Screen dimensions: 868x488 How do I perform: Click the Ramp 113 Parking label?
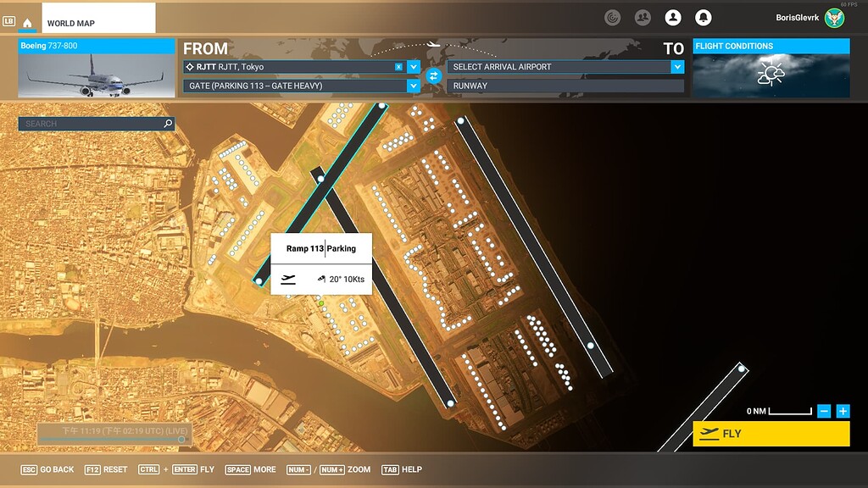(x=321, y=248)
